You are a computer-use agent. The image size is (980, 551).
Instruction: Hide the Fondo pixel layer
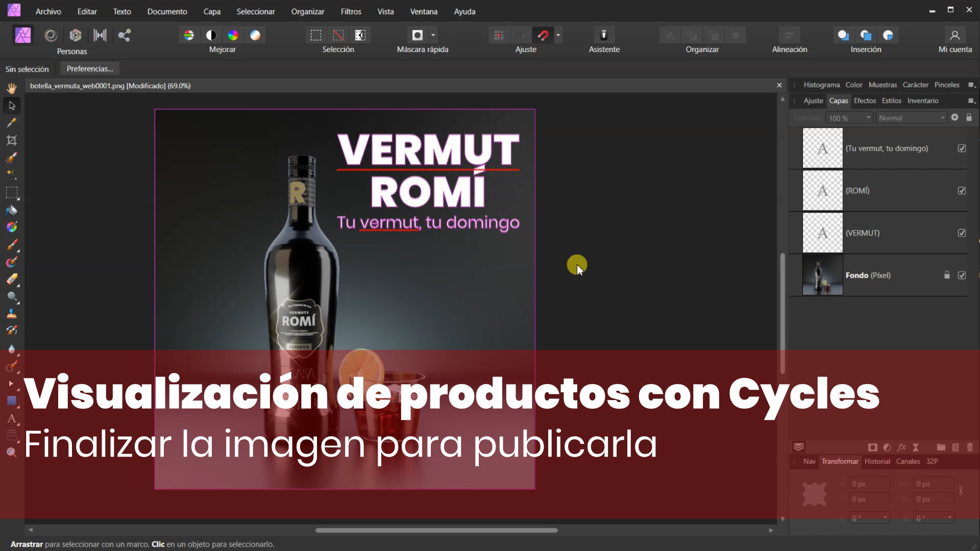[x=962, y=275]
